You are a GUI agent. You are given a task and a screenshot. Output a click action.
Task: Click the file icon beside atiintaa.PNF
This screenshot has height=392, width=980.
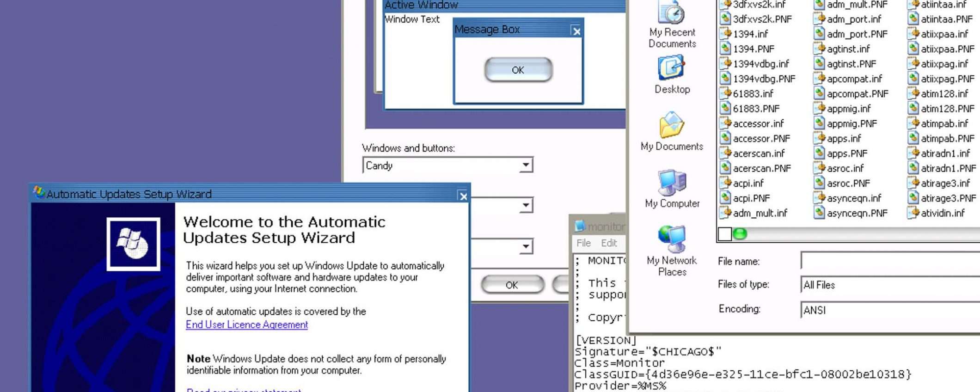point(913,19)
